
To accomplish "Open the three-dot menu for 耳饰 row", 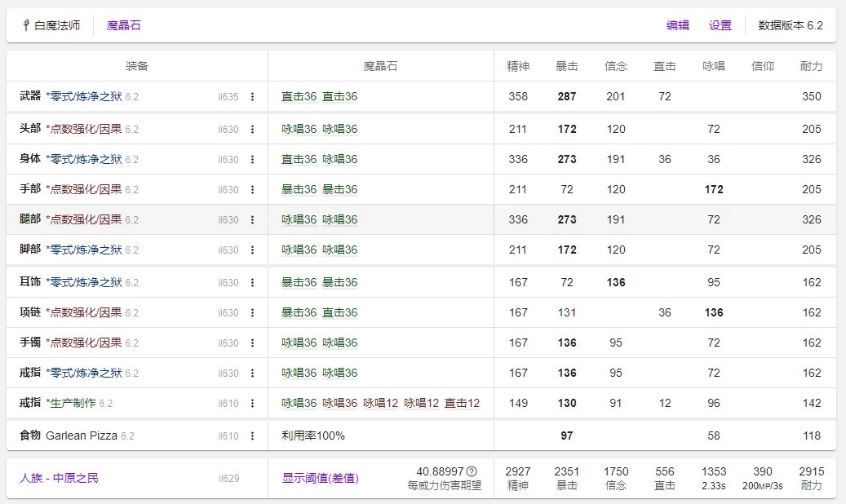I will (x=252, y=283).
